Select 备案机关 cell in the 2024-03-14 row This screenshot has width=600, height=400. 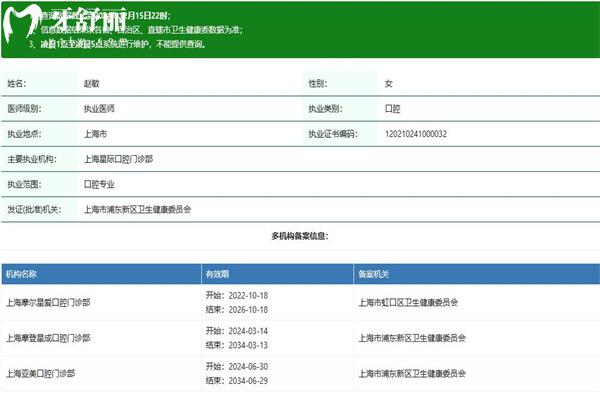pos(412,338)
